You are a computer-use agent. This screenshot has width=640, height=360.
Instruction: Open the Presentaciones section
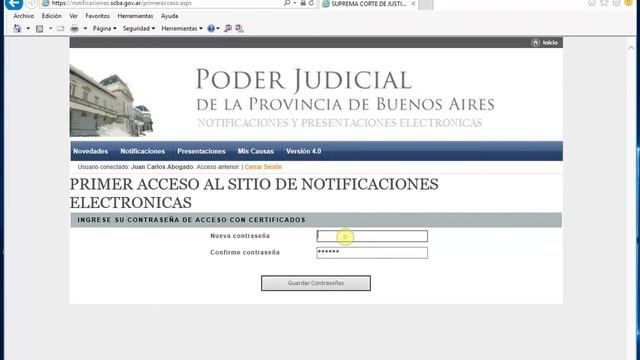pos(201,151)
